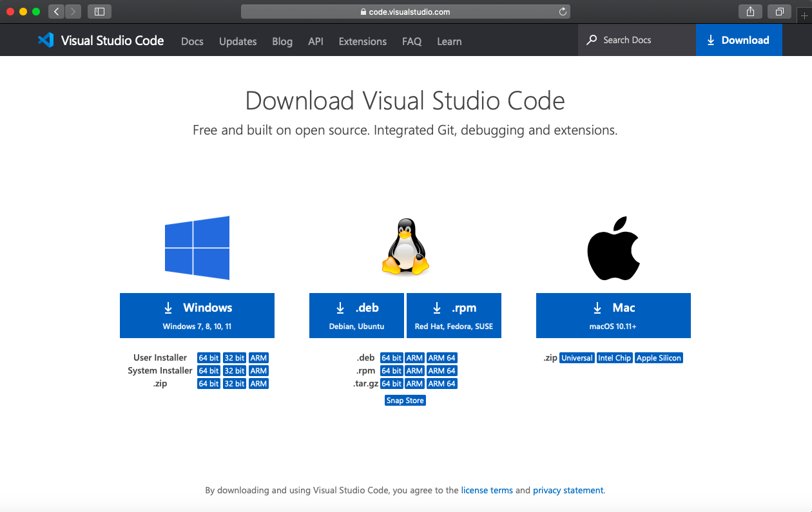Download Linux .tar.gz 64 bit
This screenshot has width=812, height=512.
392,384
